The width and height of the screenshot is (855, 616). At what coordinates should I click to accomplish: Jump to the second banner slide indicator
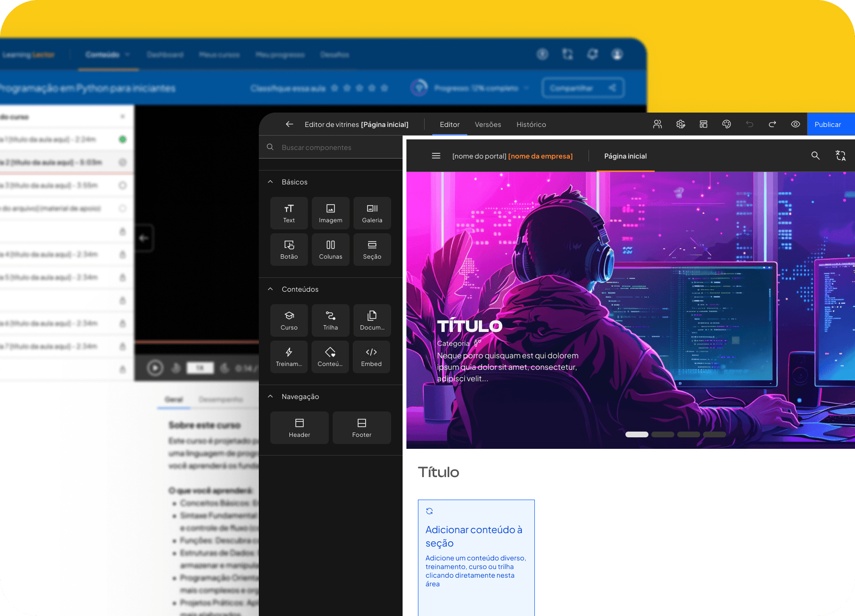(663, 434)
